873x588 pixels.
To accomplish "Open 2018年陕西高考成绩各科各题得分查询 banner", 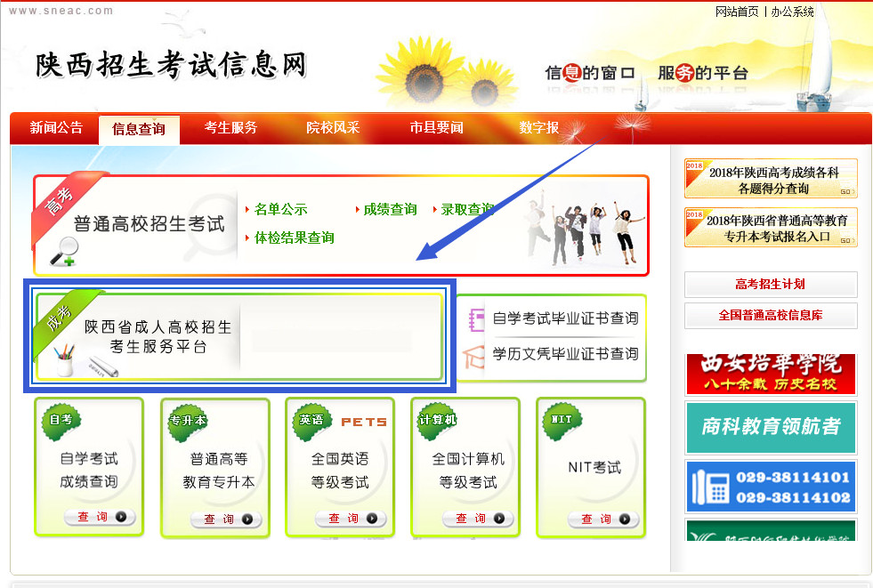I will pos(770,180).
